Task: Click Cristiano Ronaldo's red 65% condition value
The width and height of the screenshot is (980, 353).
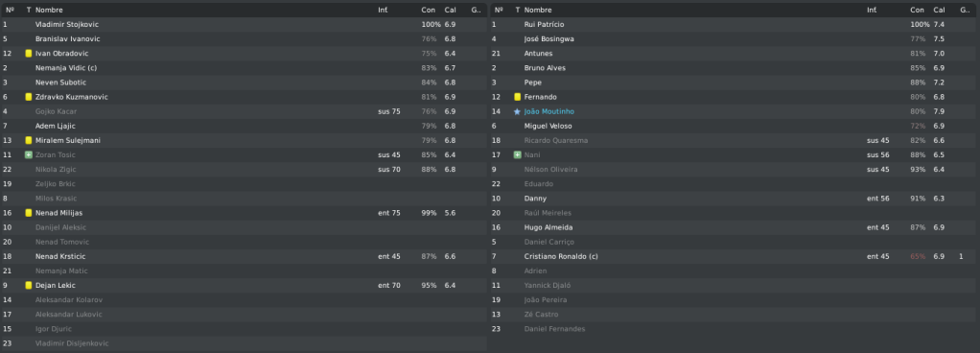Action: coord(918,257)
